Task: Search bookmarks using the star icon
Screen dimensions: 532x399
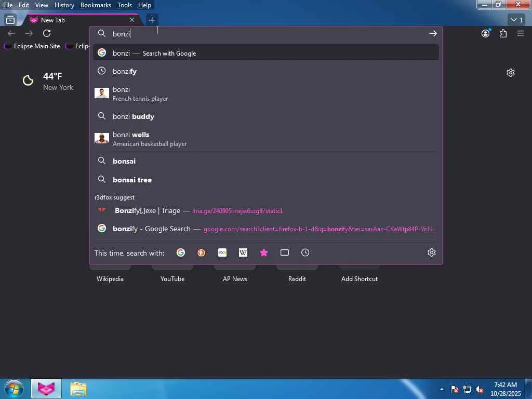Action: (x=263, y=252)
